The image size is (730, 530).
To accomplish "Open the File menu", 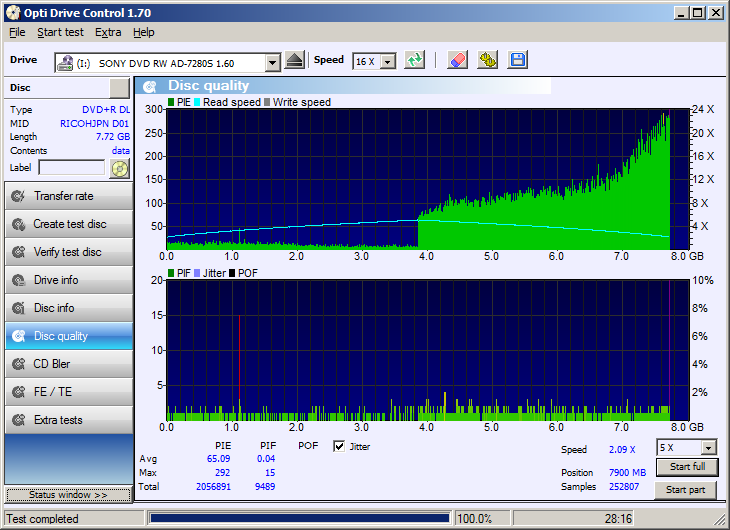I will (17, 32).
